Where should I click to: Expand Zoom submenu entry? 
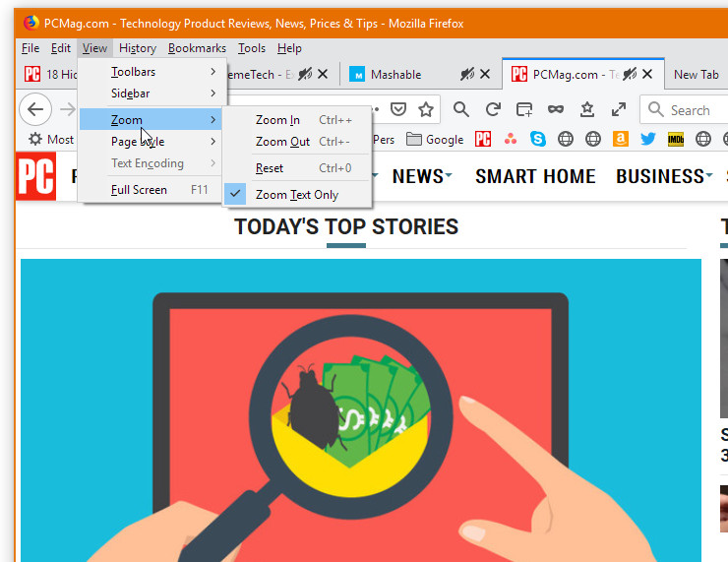click(x=152, y=120)
